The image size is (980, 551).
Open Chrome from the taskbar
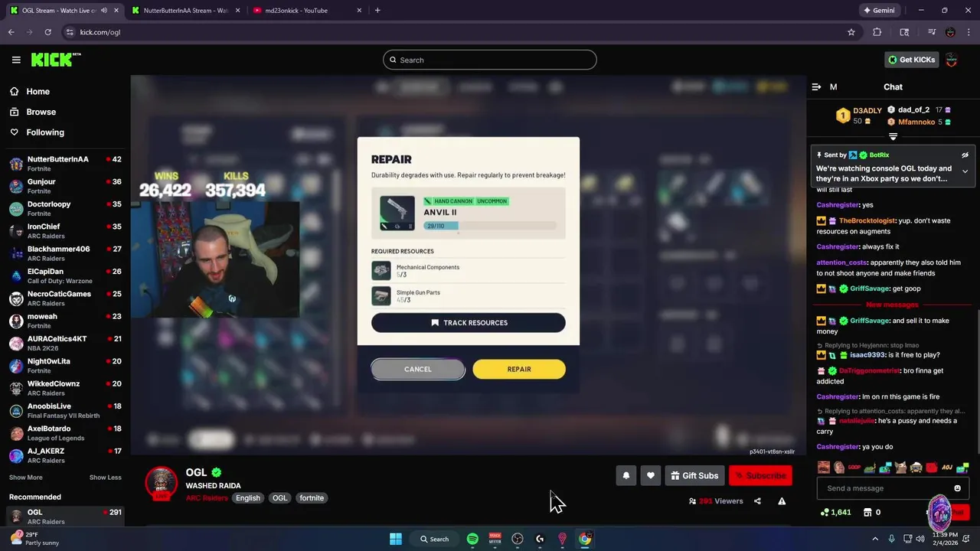click(x=585, y=539)
